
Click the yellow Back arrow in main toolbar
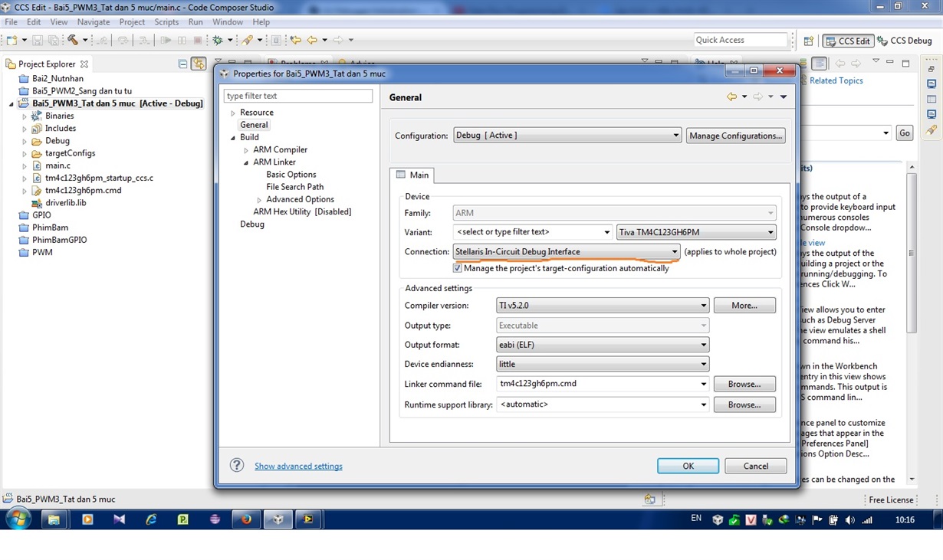(x=312, y=40)
